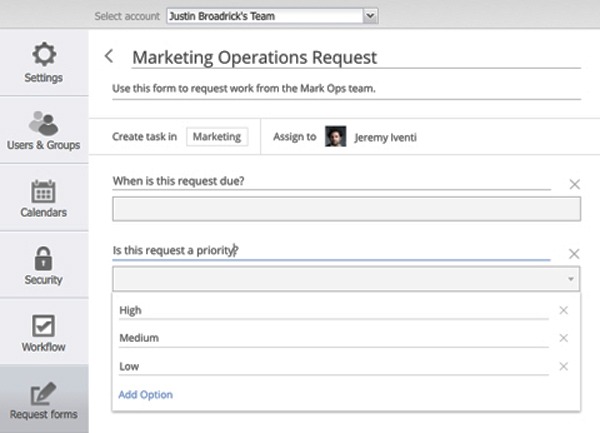
Task: Click the Jeremy Iventi assignee name
Action: click(384, 137)
